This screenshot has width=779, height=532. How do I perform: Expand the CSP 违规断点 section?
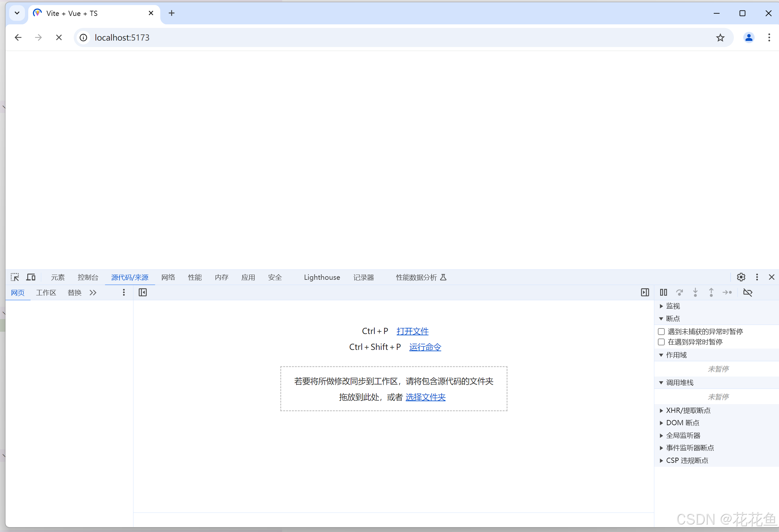pos(716,460)
